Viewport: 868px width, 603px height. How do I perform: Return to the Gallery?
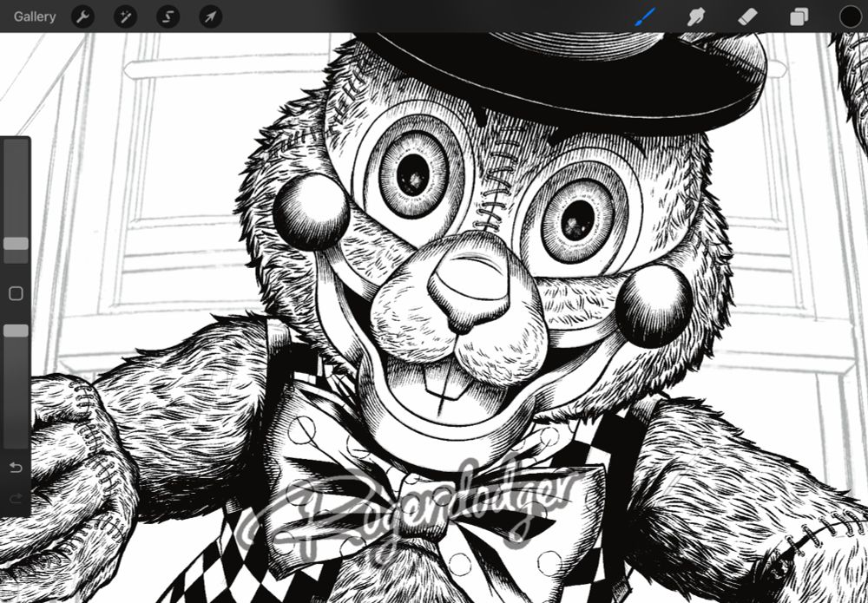coord(35,16)
